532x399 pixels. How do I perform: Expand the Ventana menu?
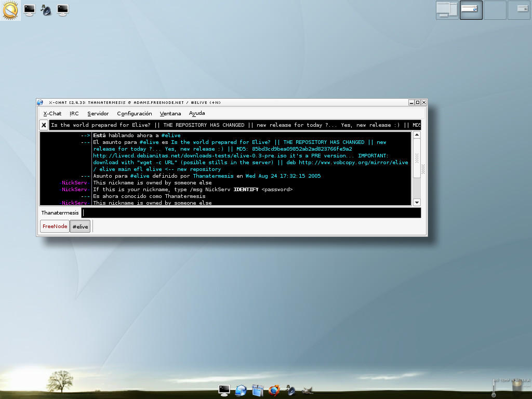170,113
